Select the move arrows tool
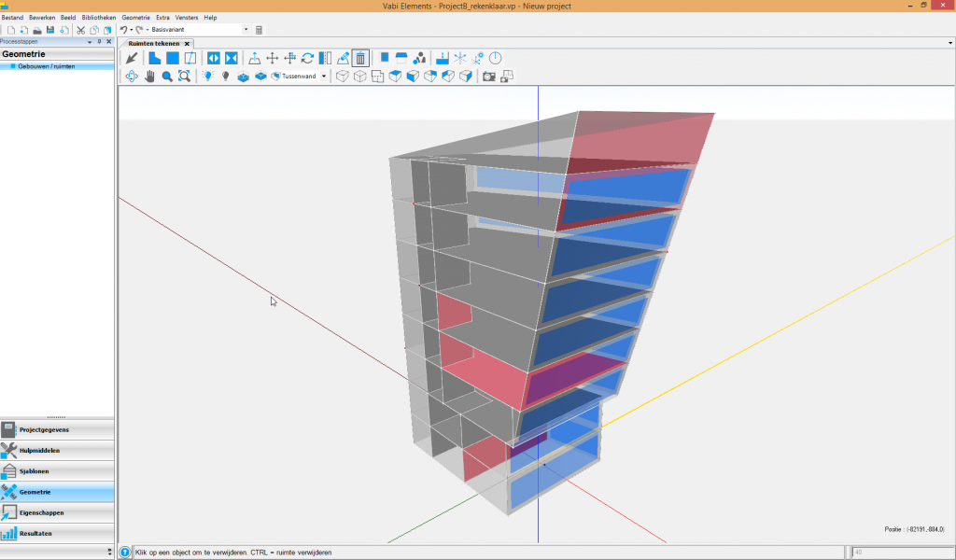Screen dimensions: 956x560 [272, 58]
